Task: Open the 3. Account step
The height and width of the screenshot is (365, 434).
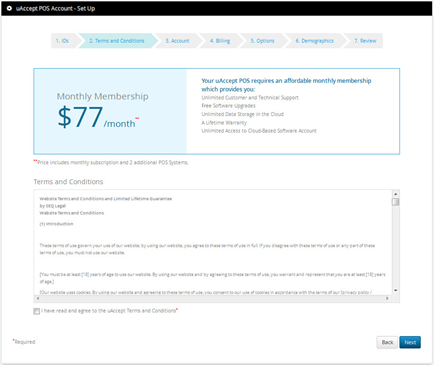Action: [x=177, y=41]
